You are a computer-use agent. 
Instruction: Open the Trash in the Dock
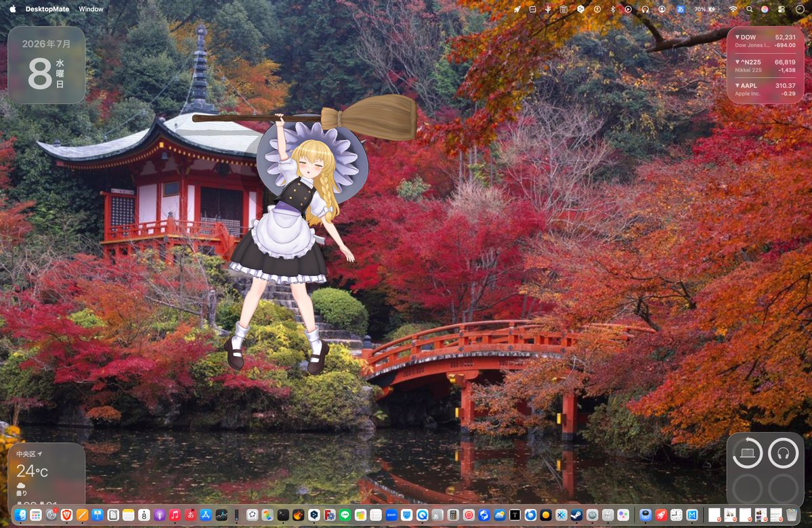click(792, 515)
